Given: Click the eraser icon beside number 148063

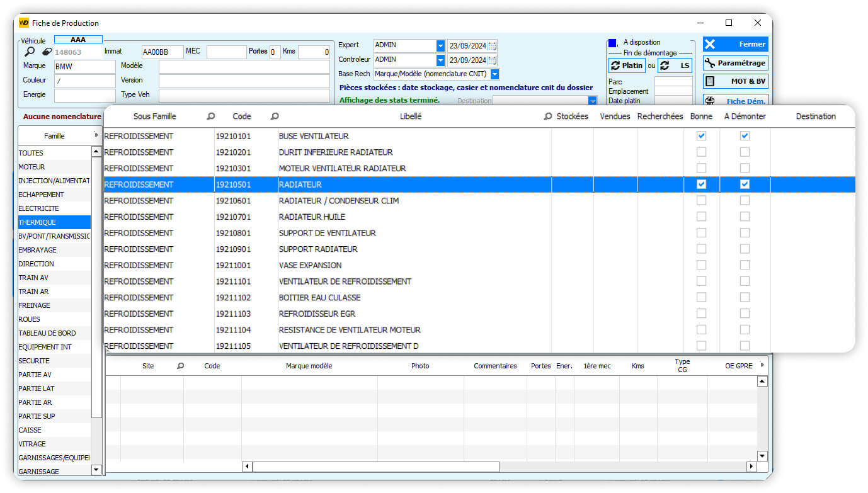Looking at the screenshot, I should 47,52.
